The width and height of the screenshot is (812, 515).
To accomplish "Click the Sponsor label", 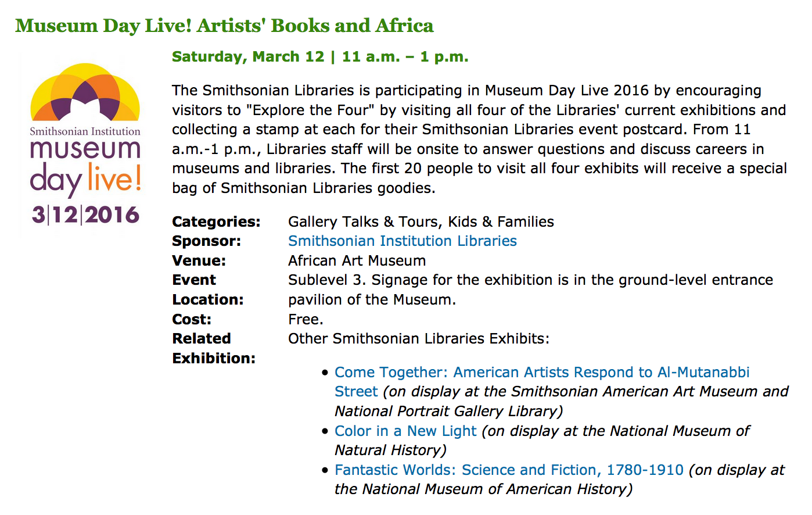I will coord(206,241).
